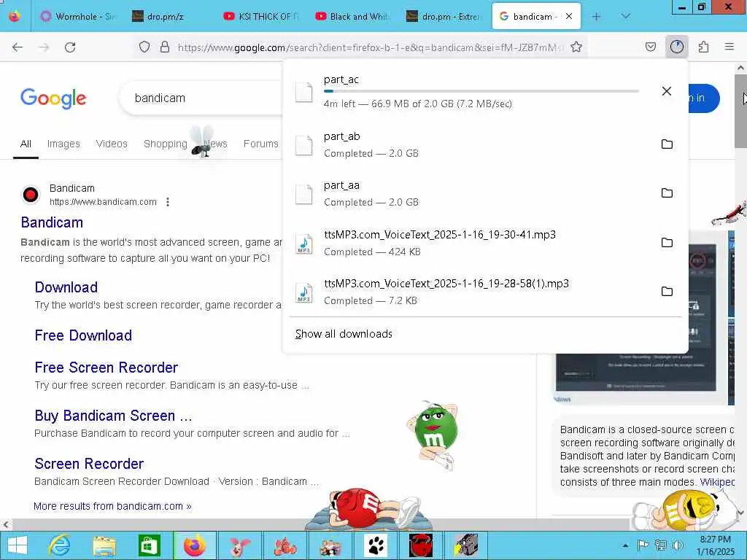747x560 pixels.
Task: Open the Free Screen Recorder sitelink
Action: [107, 367]
